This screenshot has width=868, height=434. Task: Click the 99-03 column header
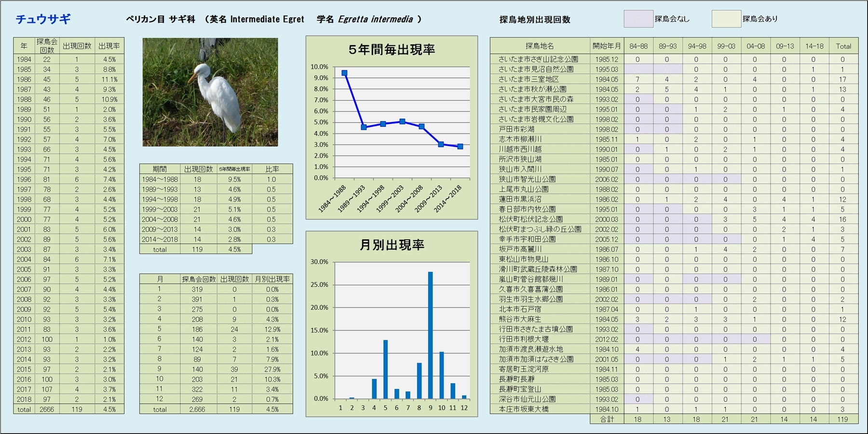(726, 46)
